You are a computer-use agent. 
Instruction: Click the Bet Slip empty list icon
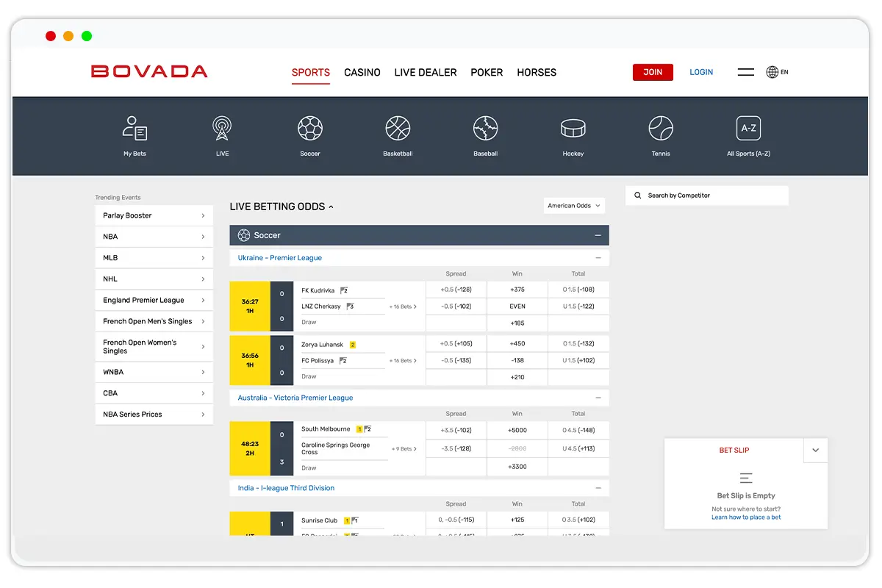(746, 478)
